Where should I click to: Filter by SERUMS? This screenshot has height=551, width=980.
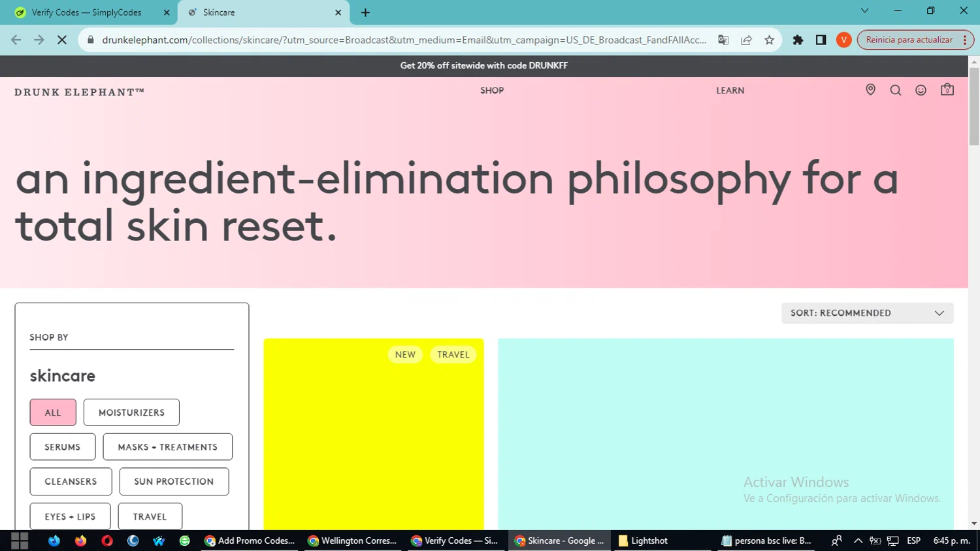[63, 447]
